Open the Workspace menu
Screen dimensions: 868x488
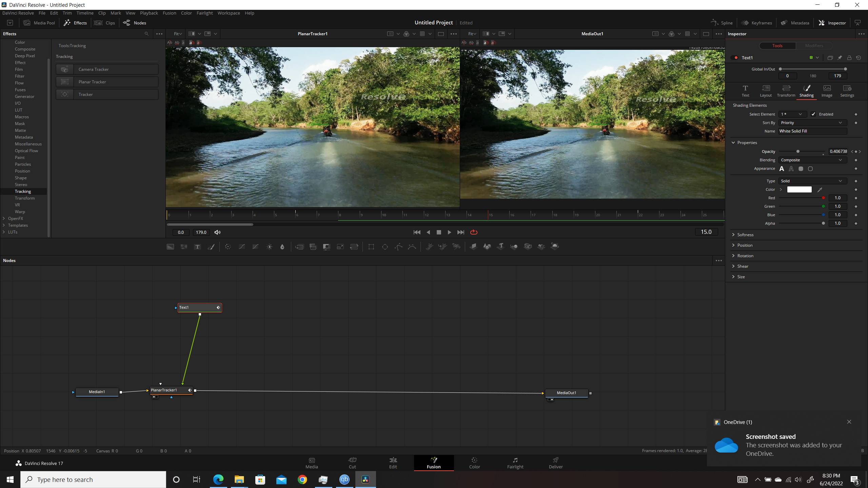pos(229,13)
